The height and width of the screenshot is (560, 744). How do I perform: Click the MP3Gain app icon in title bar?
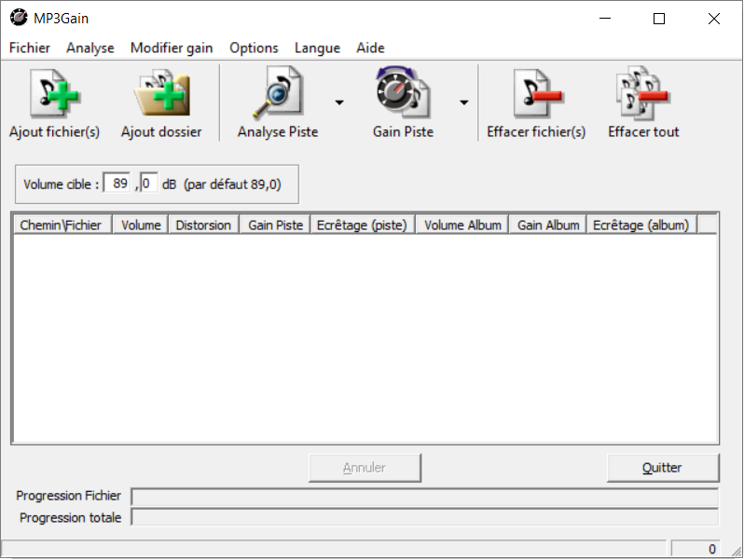tap(19, 18)
